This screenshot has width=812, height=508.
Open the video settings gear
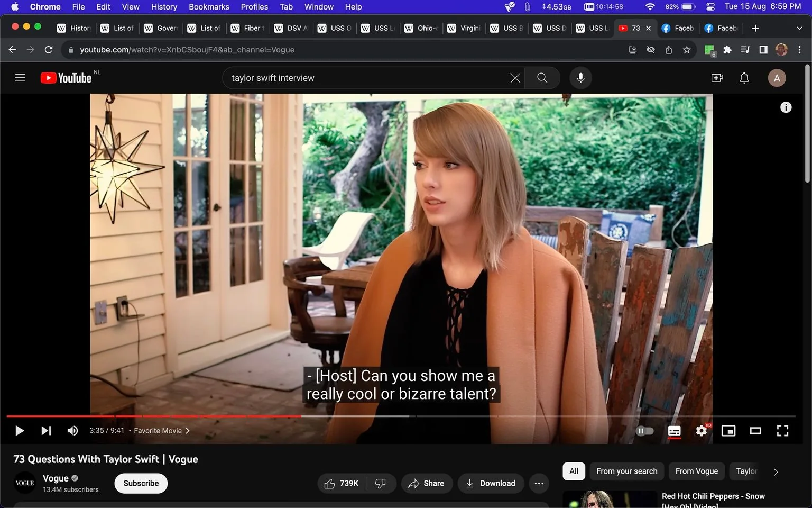click(702, 431)
